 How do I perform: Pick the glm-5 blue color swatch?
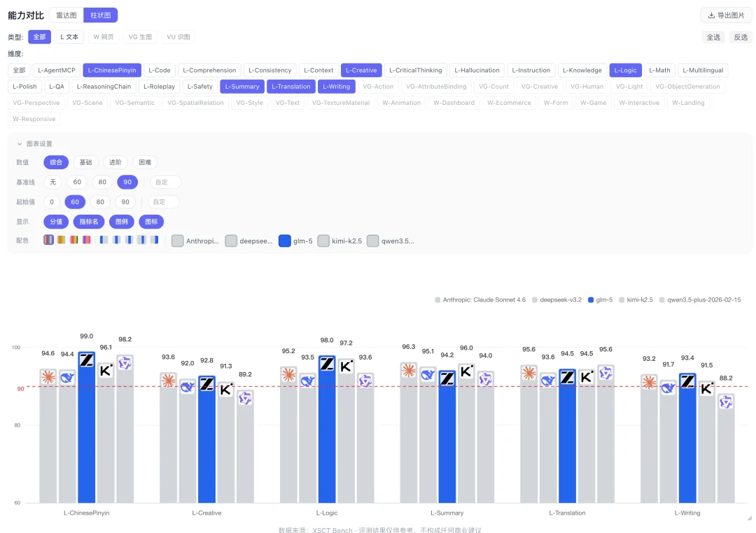[285, 241]
